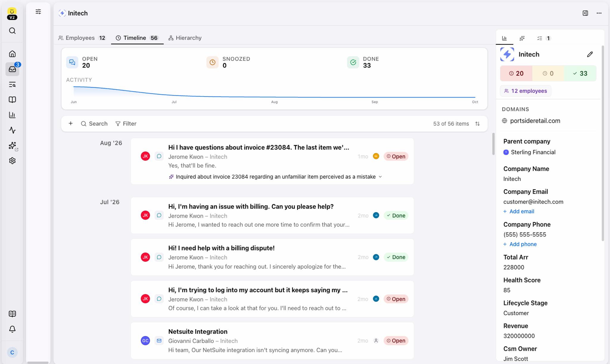Open the tasks checklist tab with 1
Image resolution: width=610 pixels, height=364 pixels.
point(544,38)
